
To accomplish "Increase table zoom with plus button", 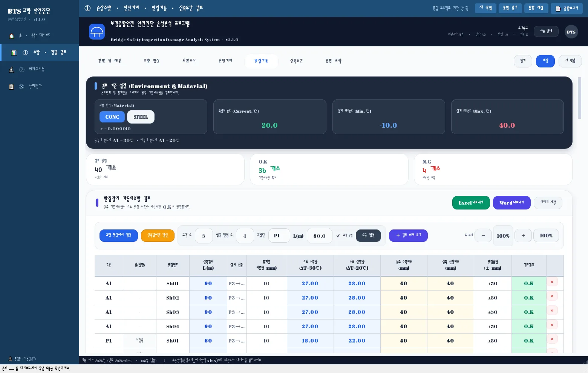I will tap(523, 235).
